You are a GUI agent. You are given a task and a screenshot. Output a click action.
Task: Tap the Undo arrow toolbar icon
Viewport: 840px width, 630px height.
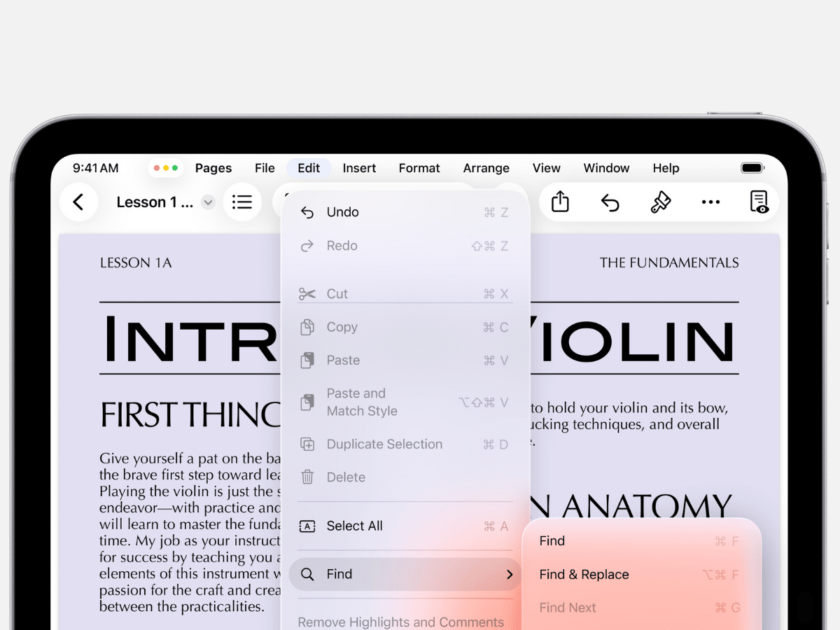tap(610, 202)
